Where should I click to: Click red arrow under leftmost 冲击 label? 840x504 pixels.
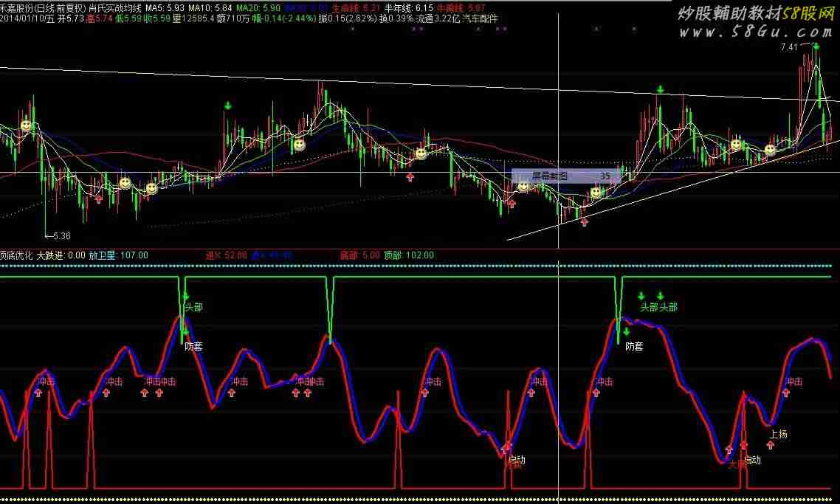pos(38,393)
